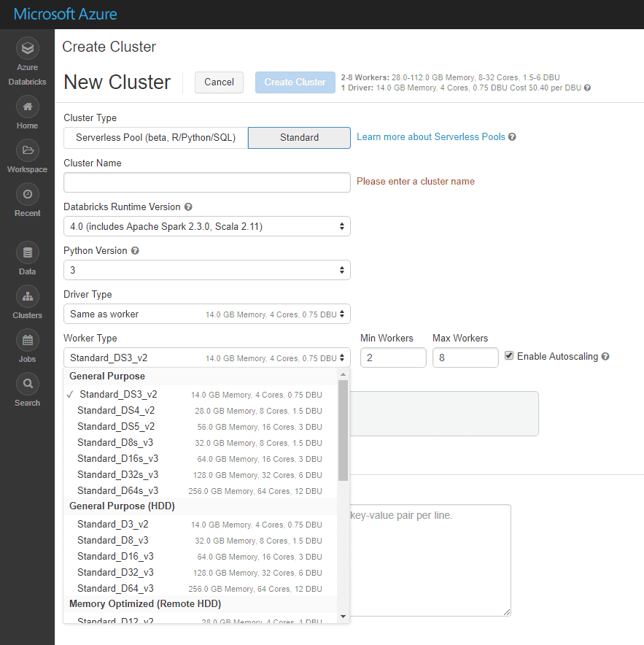644x645 pixels.
Task: Click help icon next to DBU cost
Action: 587,88
